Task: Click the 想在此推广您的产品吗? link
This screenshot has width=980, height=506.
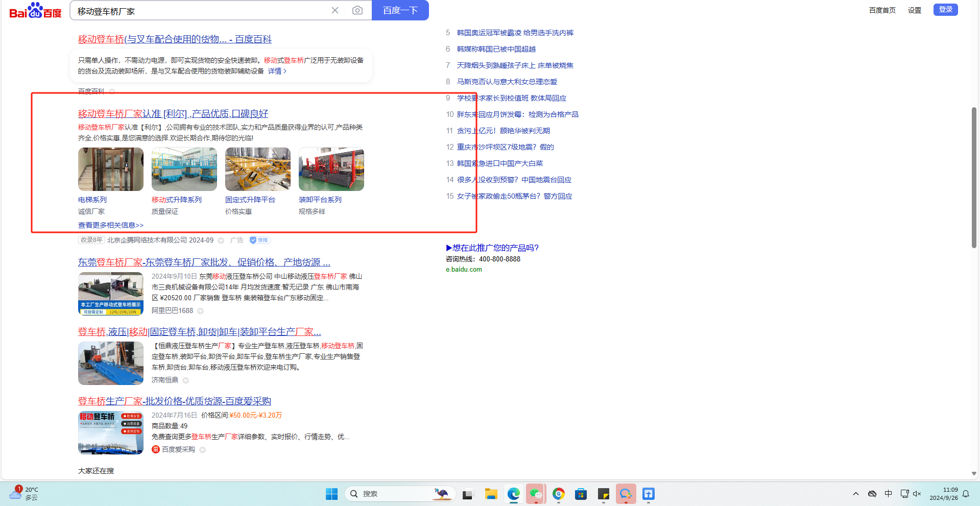Action: pyautogui.click(x=492, y=248)
